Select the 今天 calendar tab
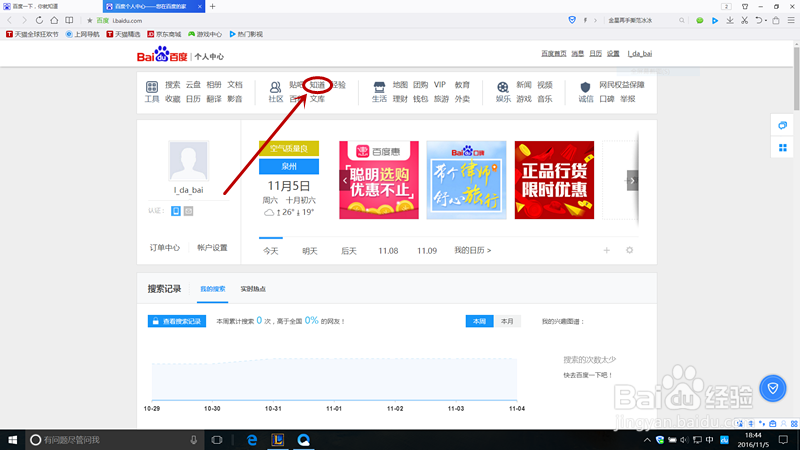Screen dimensions: 800x450 coord(270,251)
